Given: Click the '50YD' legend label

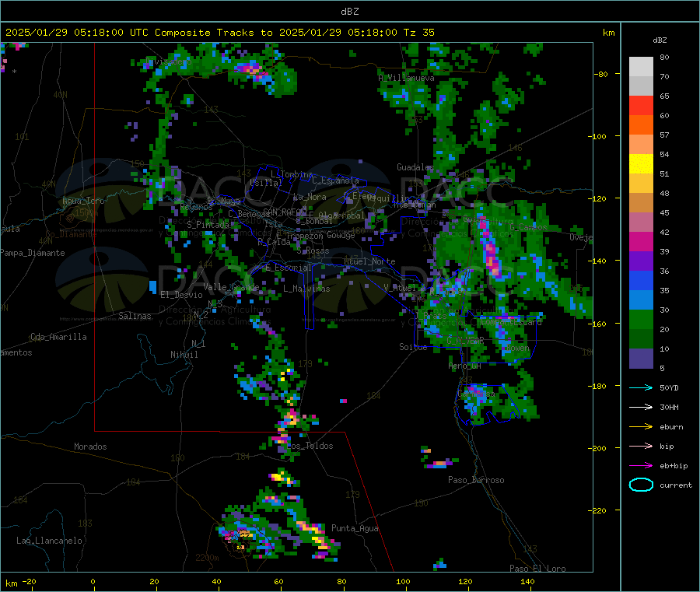Looking at the screenshot, I should click(x=669, y=387).
